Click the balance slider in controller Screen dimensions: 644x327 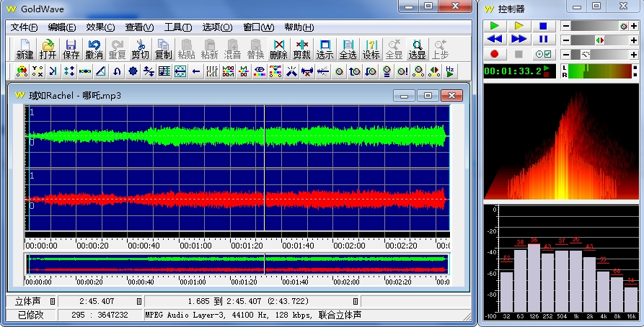tap(599, 40)
